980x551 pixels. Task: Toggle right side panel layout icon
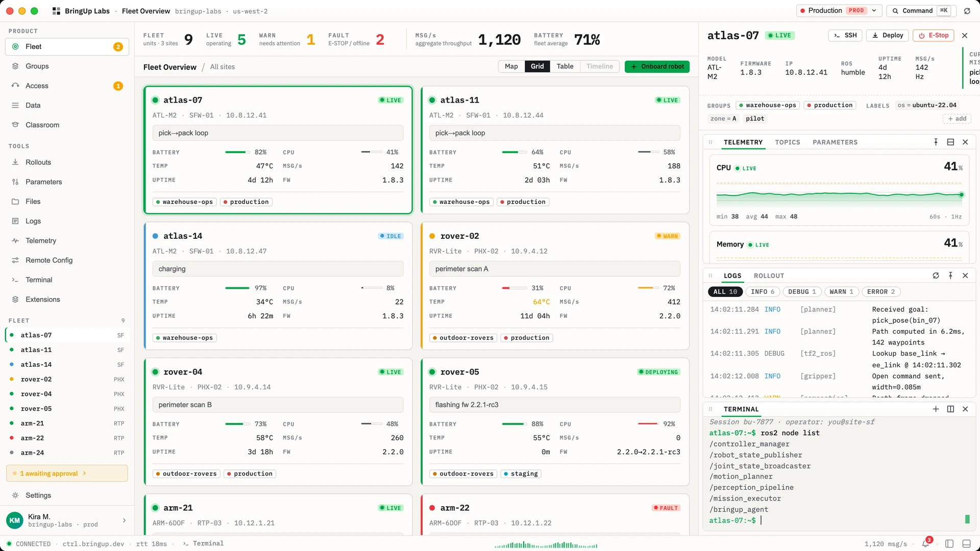[949, 544]
